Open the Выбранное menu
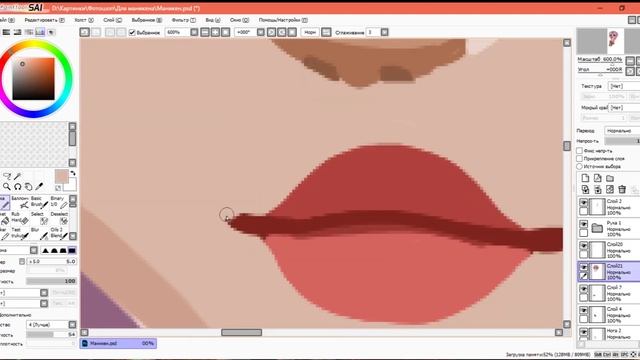This screenshot has width=640, height=360. tap(147, 20)
